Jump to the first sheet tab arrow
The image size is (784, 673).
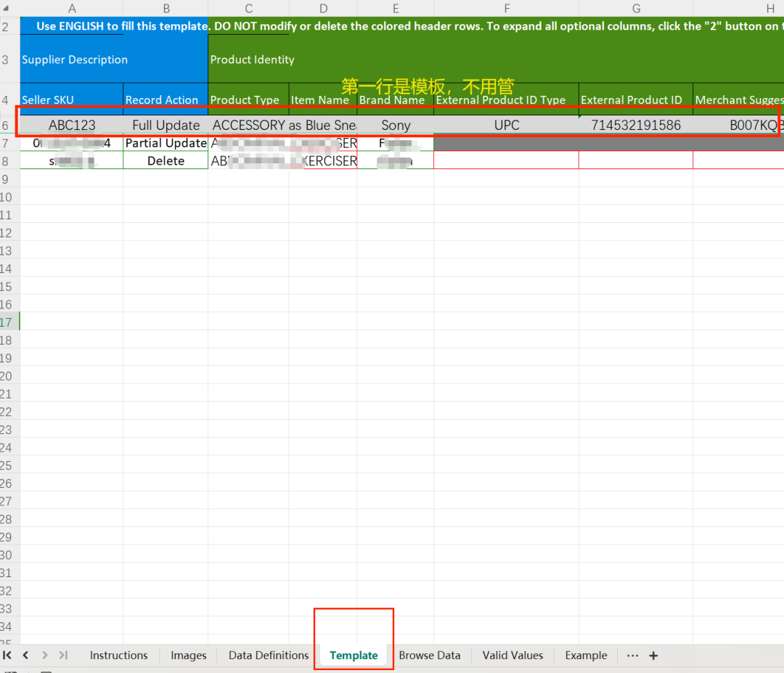7,655
